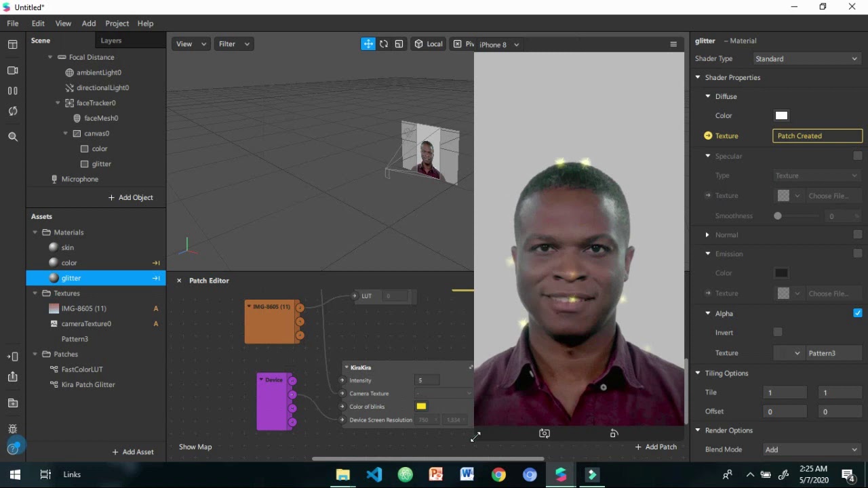Click the send to device icon in left sidebar

(13, 357)
